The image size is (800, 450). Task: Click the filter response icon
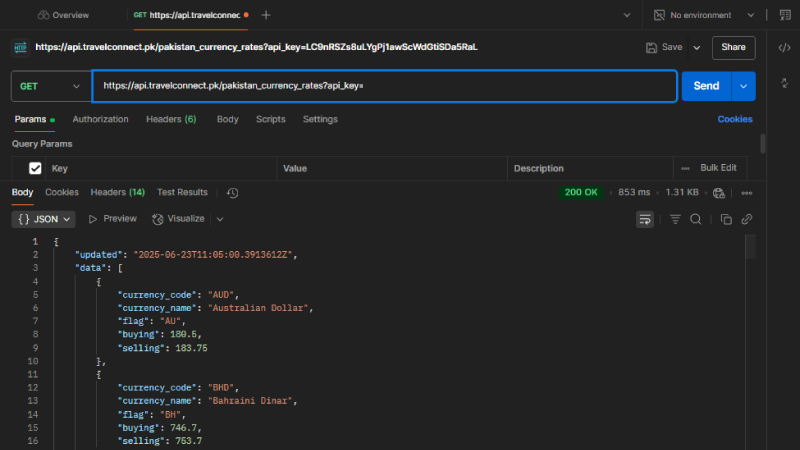click(675, 219)
